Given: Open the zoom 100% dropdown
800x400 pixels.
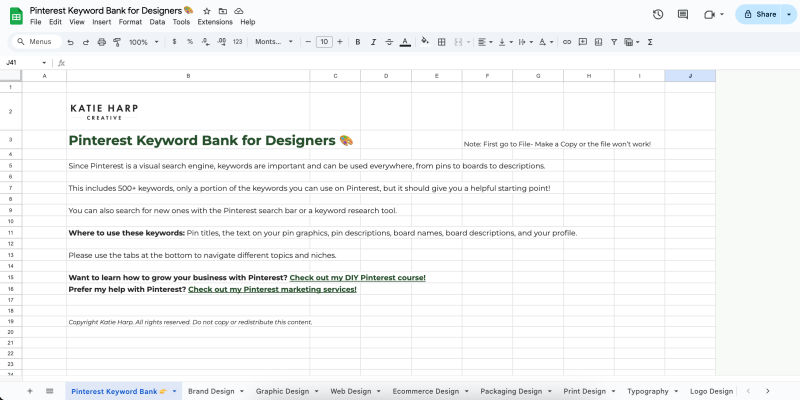Looking at the screenshot, I should [x=144, y=42].
